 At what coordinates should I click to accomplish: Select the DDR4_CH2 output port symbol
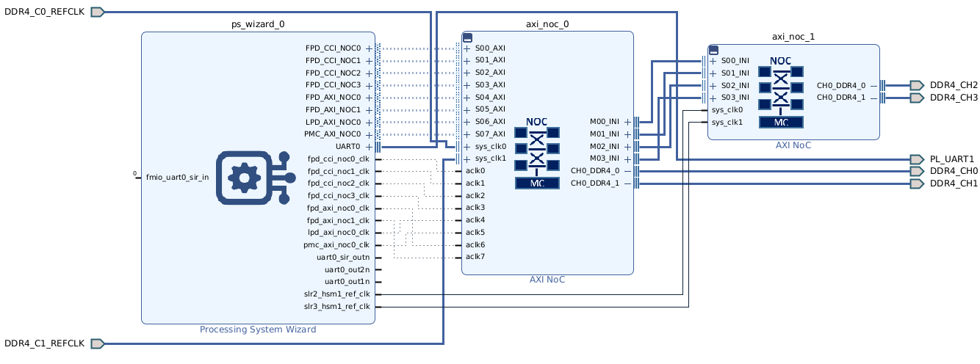[x=916, y=85]
